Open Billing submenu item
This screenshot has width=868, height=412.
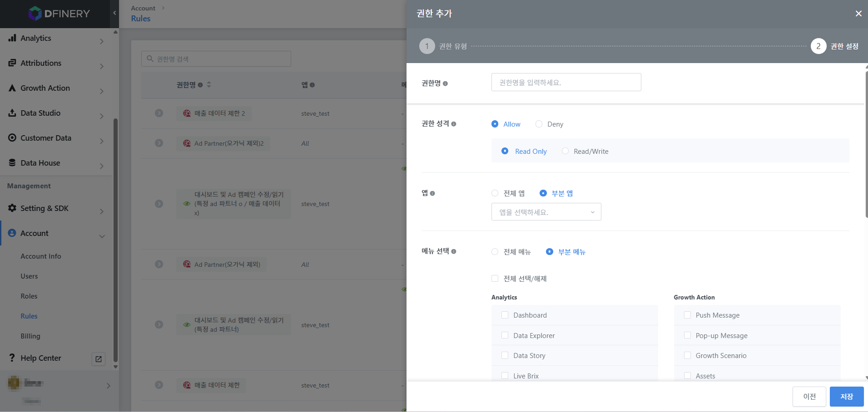click(30, 336)
